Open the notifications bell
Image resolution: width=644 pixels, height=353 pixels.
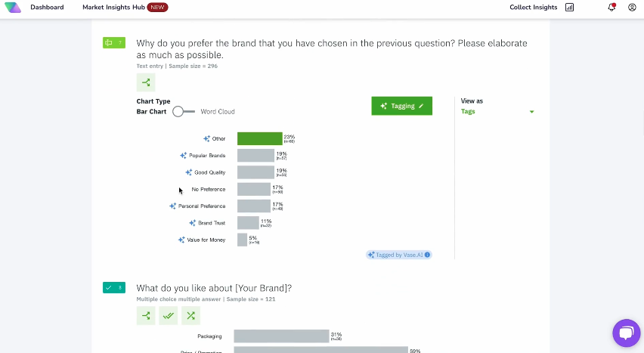(x=611, y=8)
